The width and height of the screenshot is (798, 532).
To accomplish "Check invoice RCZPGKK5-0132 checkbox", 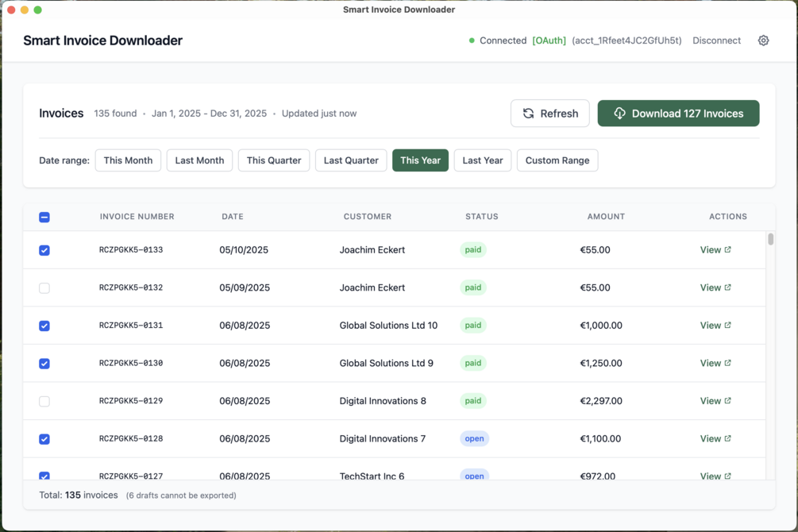I will [44, 287].
